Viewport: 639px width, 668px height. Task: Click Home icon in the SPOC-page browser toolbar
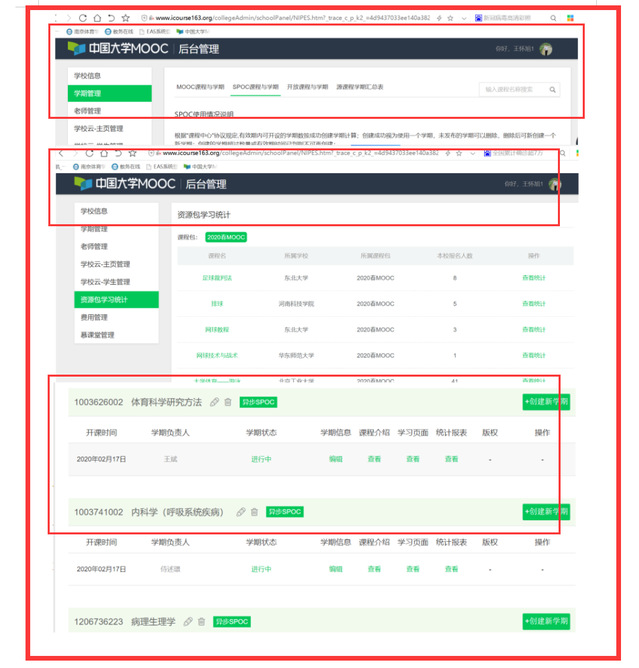97,18
